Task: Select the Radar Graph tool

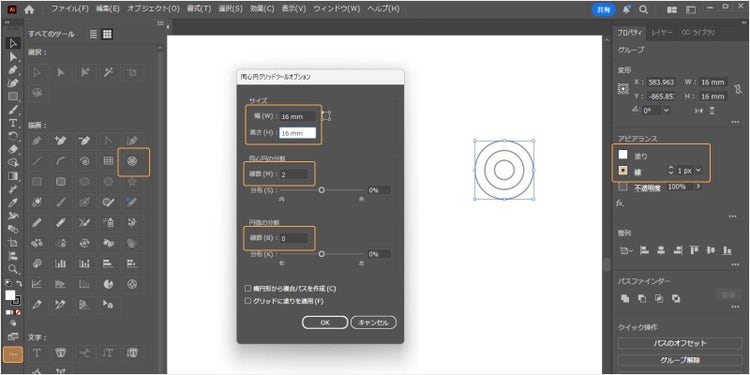Action: point(132,284)
